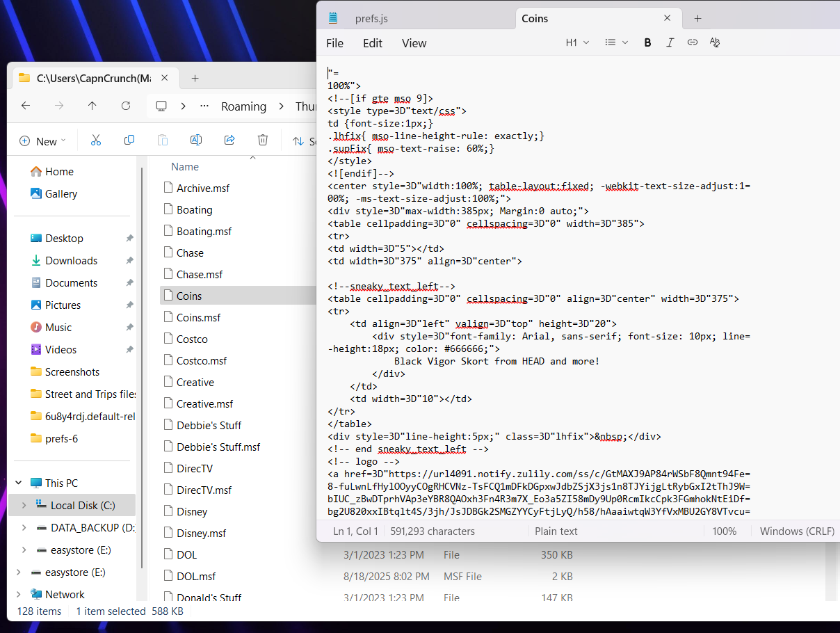Open the H1 heading dropdown
Viewport: 840px width, 633px height.
point(577,42)
